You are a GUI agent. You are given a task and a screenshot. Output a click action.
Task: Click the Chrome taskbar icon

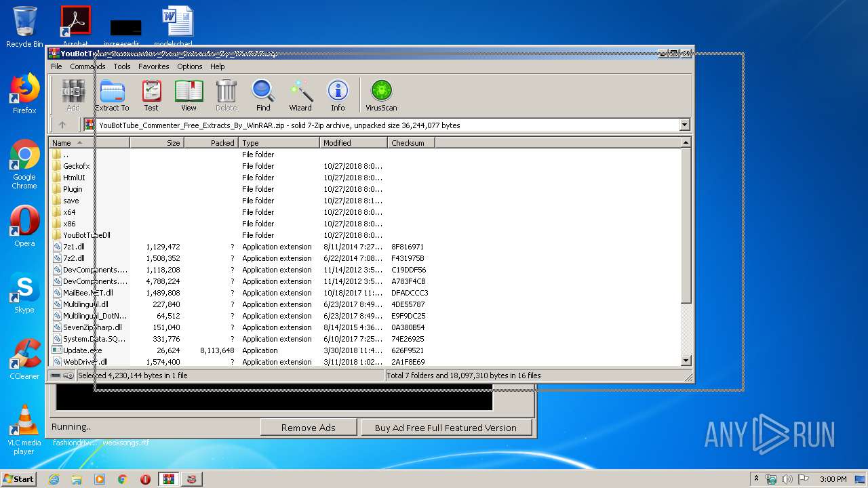(x=123, y=479)
